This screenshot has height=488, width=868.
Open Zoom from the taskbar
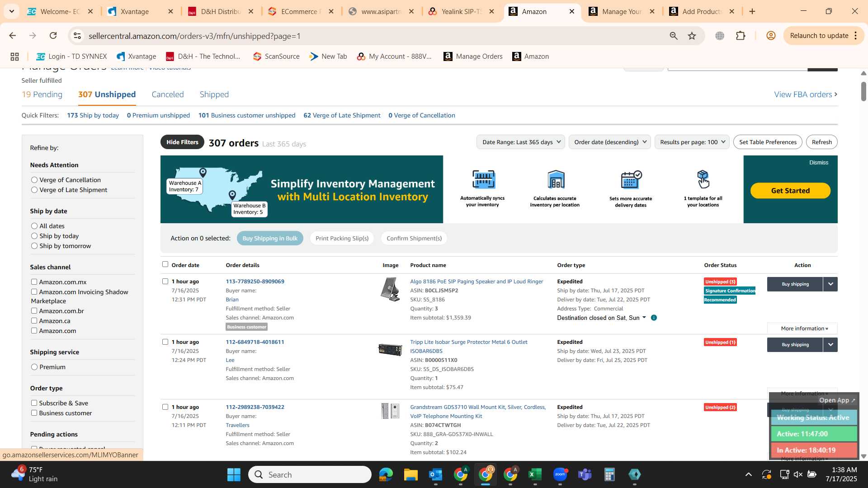pos(560,474)
